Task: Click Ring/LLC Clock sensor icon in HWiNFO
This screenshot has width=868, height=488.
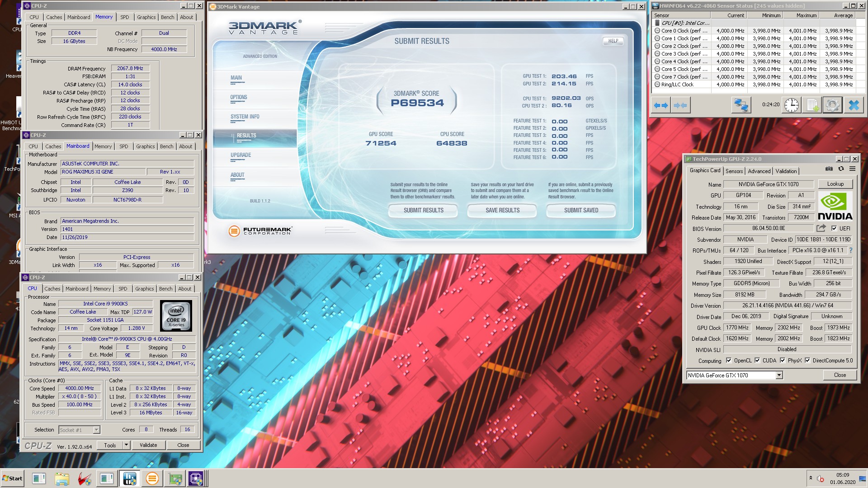Action: (657, 84)
